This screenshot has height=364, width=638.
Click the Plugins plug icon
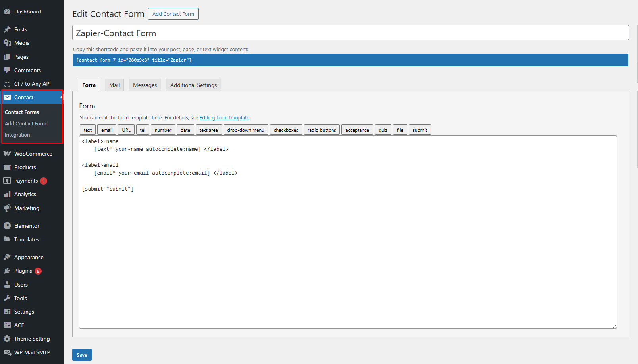7,271
